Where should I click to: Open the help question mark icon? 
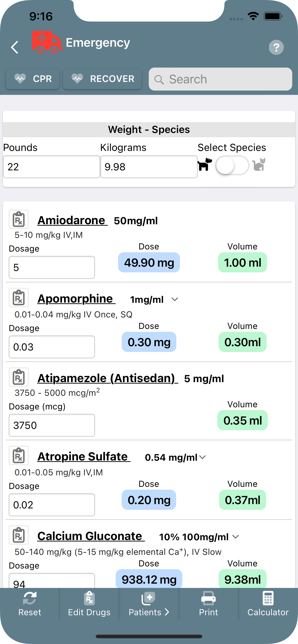tap(276, 47)
